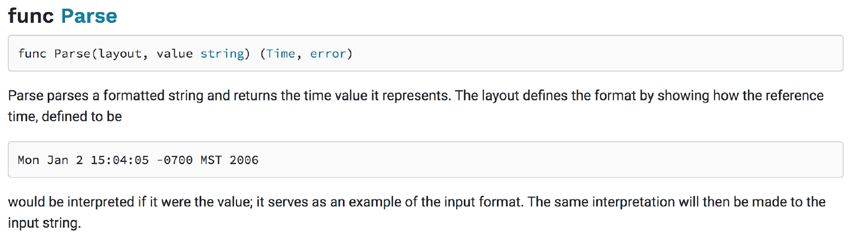The width and height of the screenshot is (868, 238).
Task: Click the closing text 'input string.'
Action: (x=44, y=223)
